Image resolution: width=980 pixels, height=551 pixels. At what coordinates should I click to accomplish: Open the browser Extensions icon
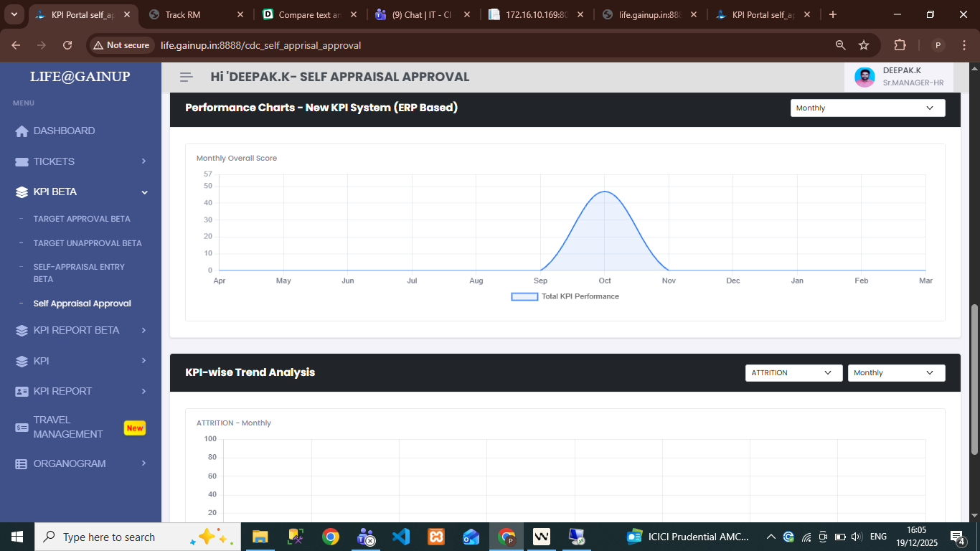pyautogui.click(x=900, y=45)
